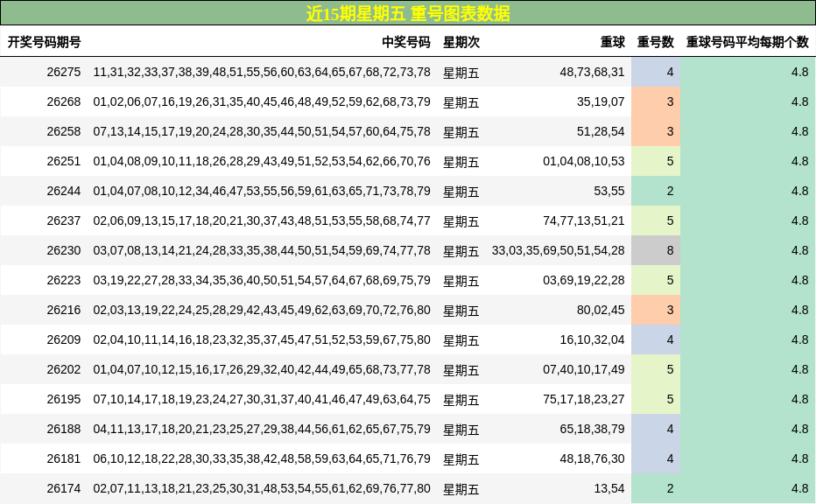Select repeated balls cell 03,69,19,22,28
The height and width of the screenshot is (504, 816).
pyautogui.click(x=584, y=280)
